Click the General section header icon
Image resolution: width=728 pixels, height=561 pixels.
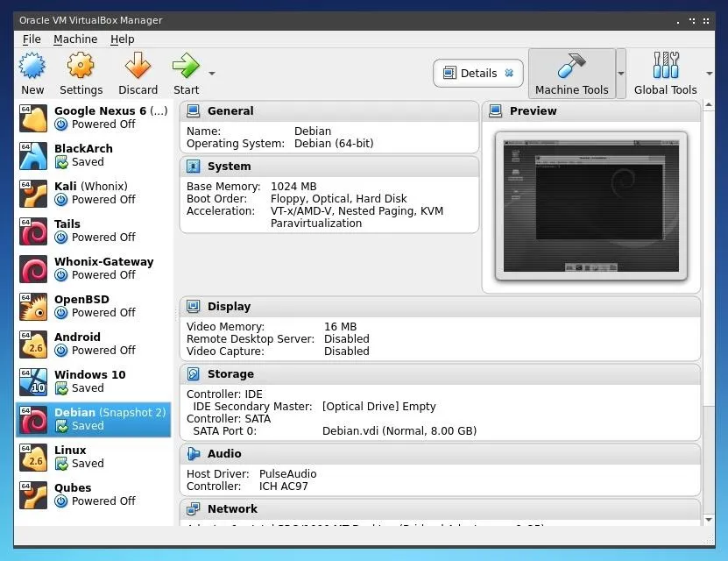(x=193, y=111)
